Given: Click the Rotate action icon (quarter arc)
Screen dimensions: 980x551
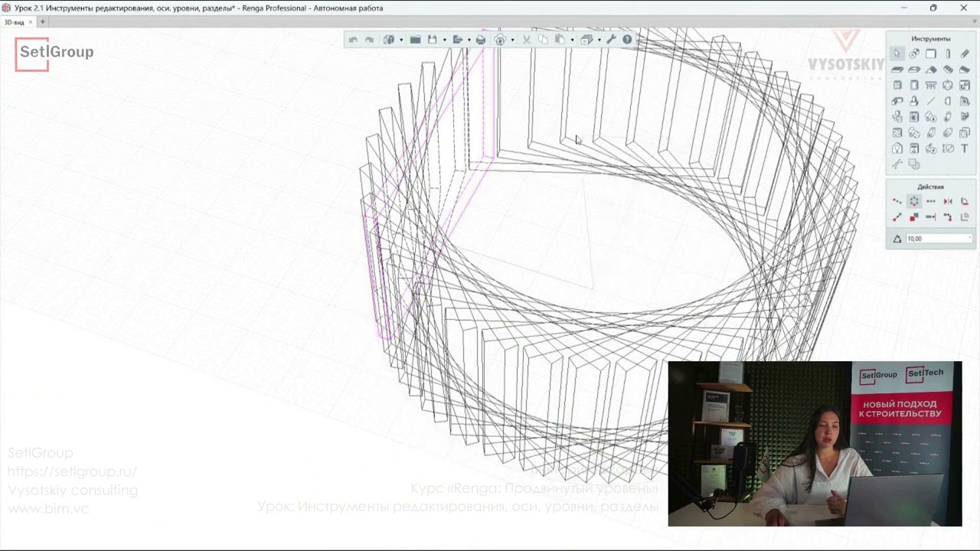Looking at the screenshot, I should 965,201.
